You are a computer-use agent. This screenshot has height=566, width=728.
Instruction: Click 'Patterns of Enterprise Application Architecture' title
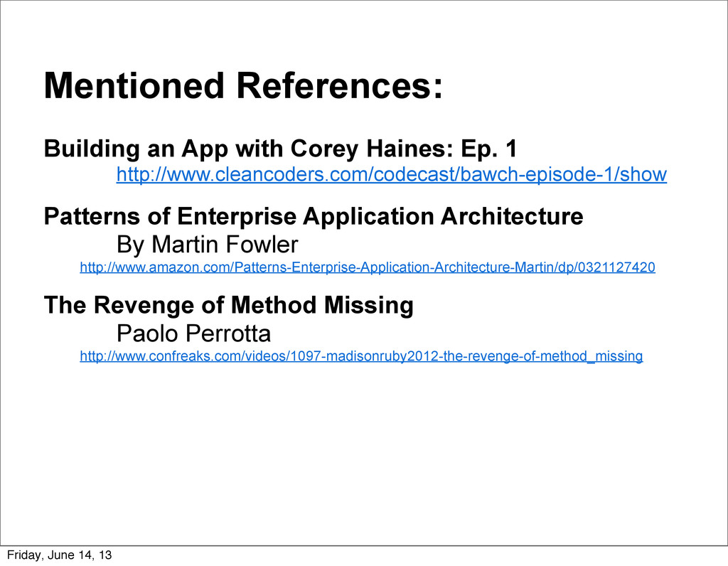click(x=314, y=216)
